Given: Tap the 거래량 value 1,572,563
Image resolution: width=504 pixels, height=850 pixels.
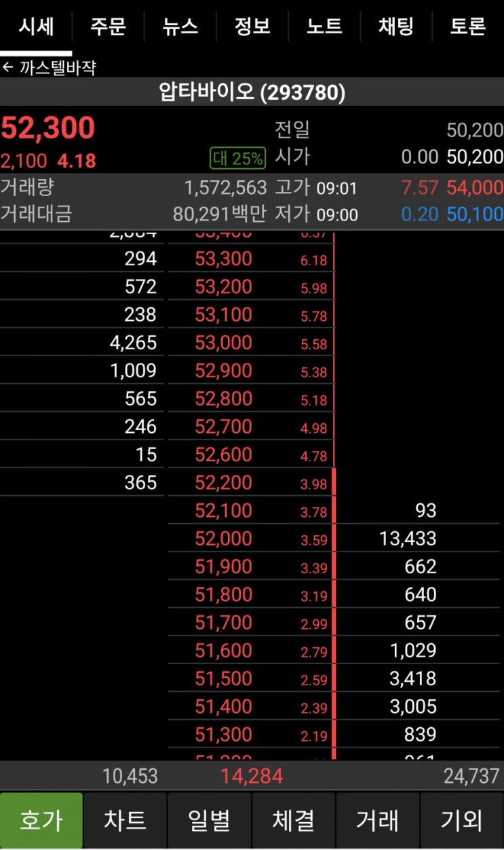Looking at the screenshot, I should pos(225,188).
